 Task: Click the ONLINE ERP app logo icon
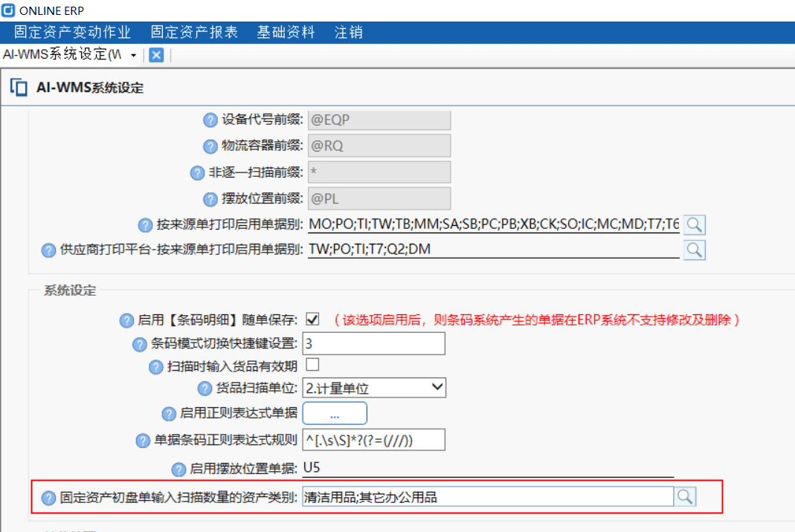click(8, 10)
